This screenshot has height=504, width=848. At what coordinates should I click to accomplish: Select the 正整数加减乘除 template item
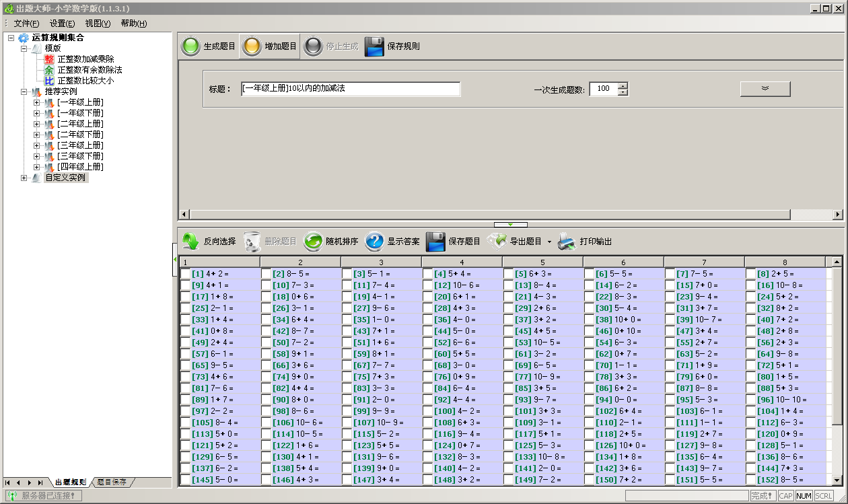pos(85,59)
